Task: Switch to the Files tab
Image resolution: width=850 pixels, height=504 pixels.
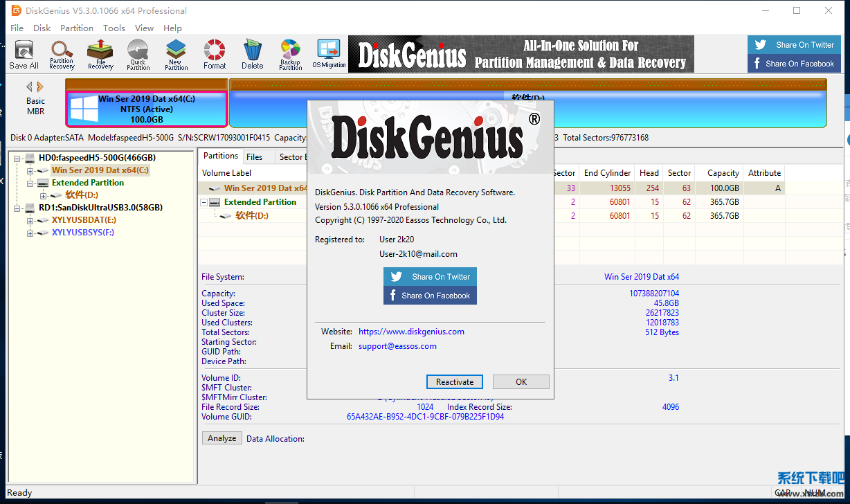Action: 255,157
